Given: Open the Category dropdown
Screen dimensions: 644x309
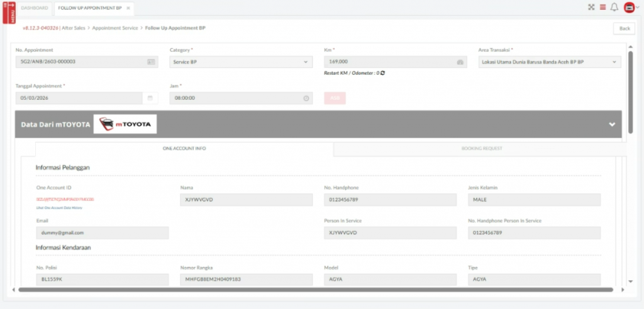Looking at the screenshot, I should point(241,62).
